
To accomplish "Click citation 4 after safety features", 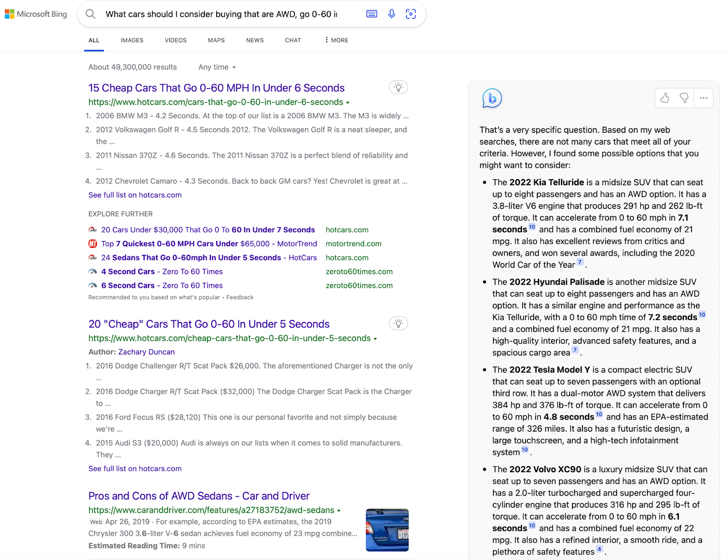I will pyautogui.click(x=600, y=549).
